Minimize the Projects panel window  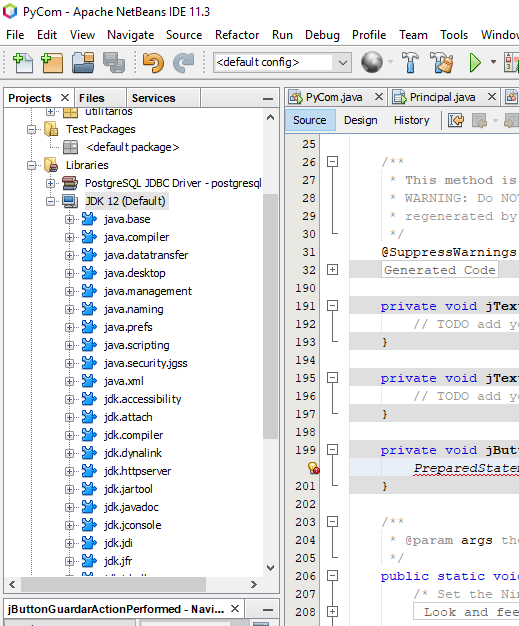(x=268, y=99)
